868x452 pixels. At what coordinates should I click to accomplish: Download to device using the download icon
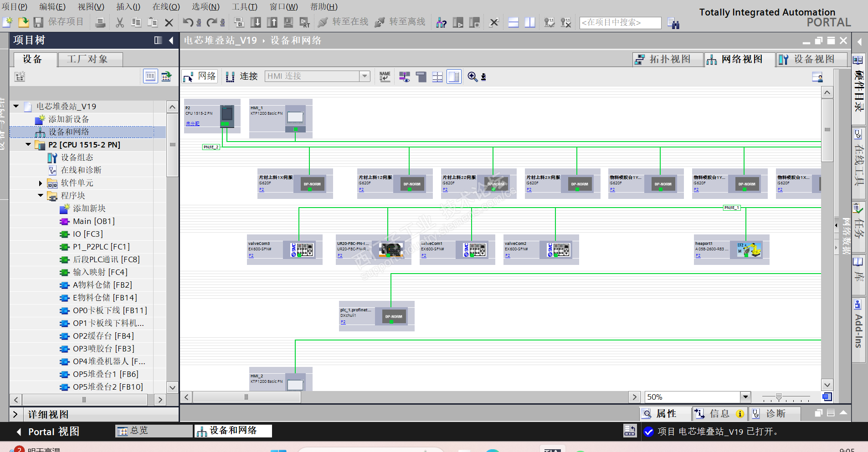coord(256,22)
